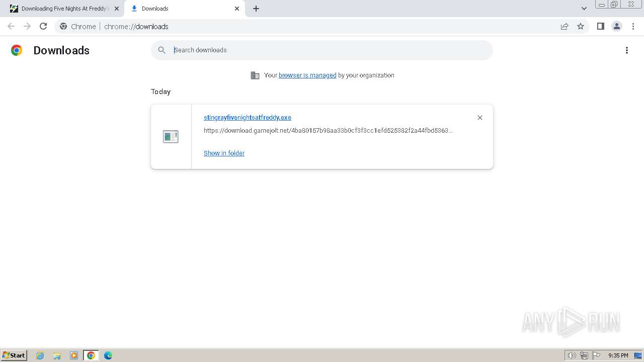
Task: Click the browser forward arrow
Action: pyautogui.click(x=27, y=26)
